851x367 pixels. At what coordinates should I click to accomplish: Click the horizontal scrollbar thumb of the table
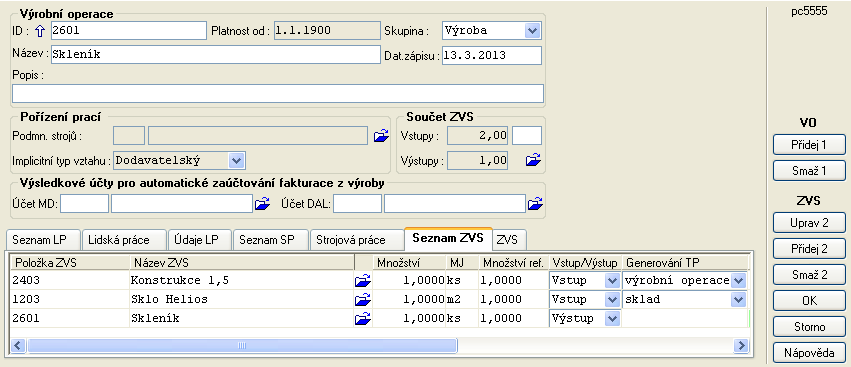coord(242,345)
